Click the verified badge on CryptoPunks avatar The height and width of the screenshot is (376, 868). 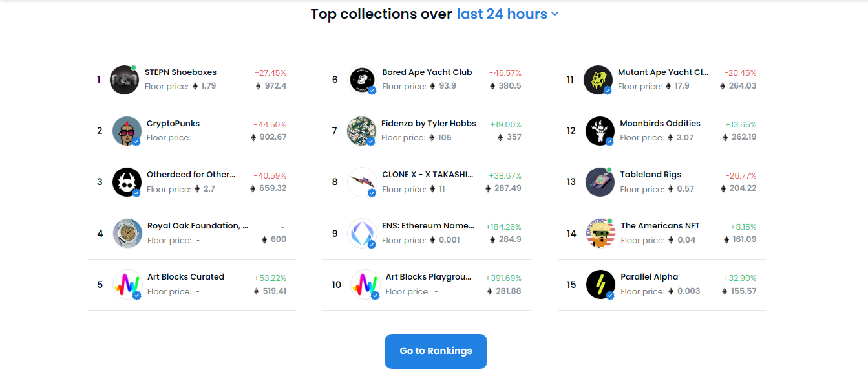tap(136, 142)
